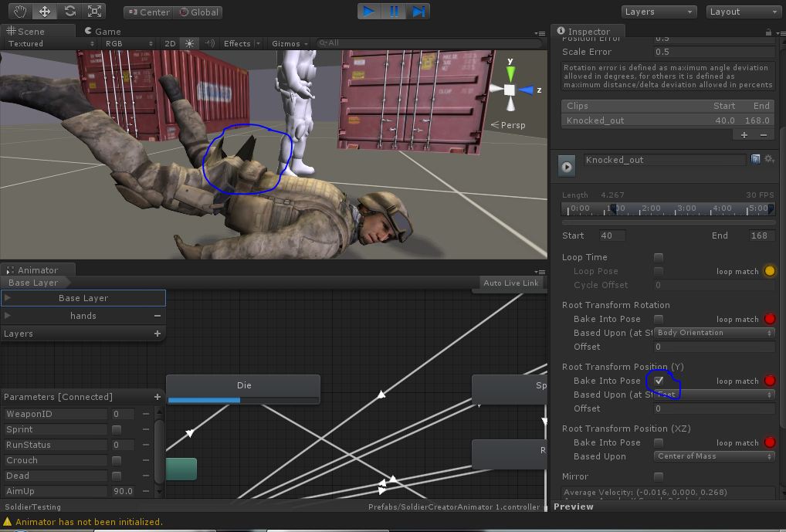Select the Move tool
Viewport: 786px width, 532px height.
tap(45, 11)
